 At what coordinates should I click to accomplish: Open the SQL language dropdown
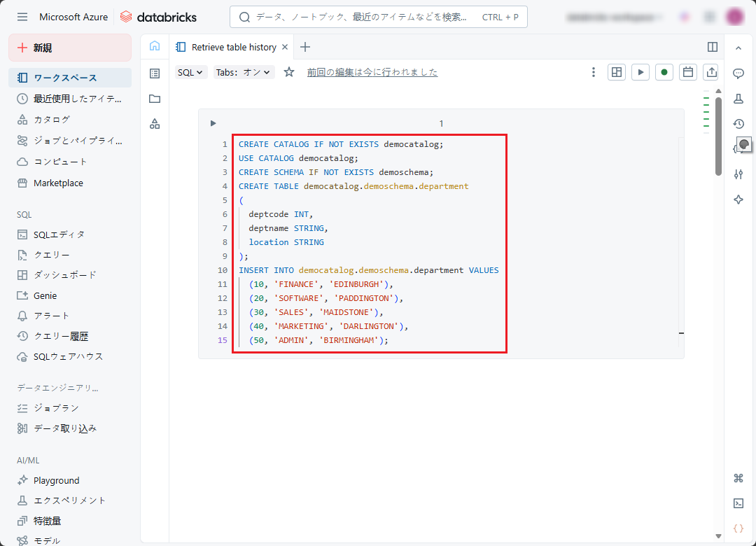[x=190, y=72]
